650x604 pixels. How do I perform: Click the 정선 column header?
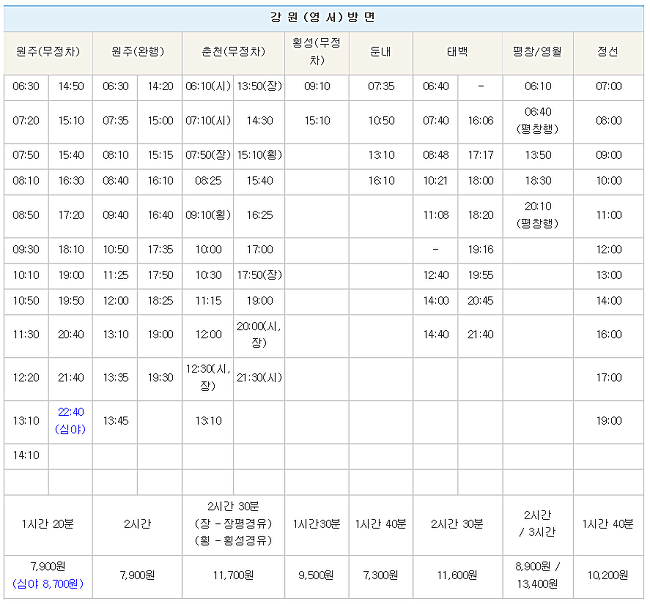pyautogui.click(x=608, y=52)
